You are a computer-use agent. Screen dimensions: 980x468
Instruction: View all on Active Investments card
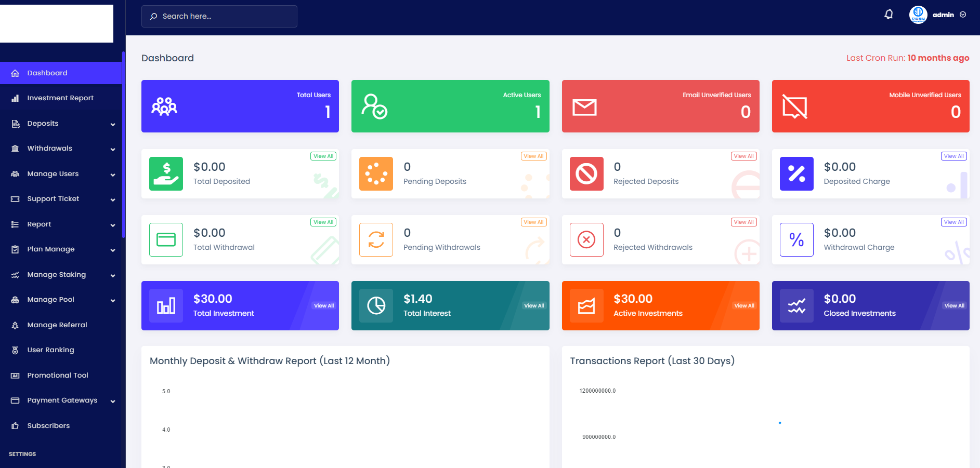click(744, 306)
